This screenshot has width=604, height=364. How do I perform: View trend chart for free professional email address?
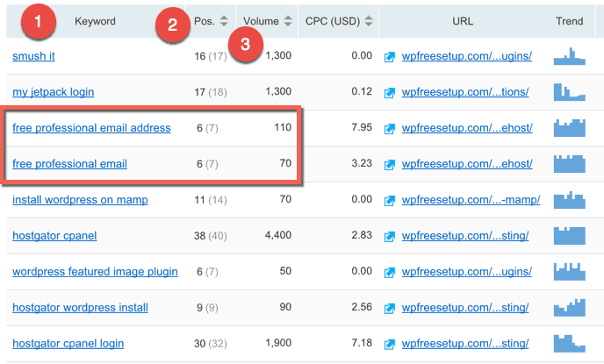click(570, 128)
